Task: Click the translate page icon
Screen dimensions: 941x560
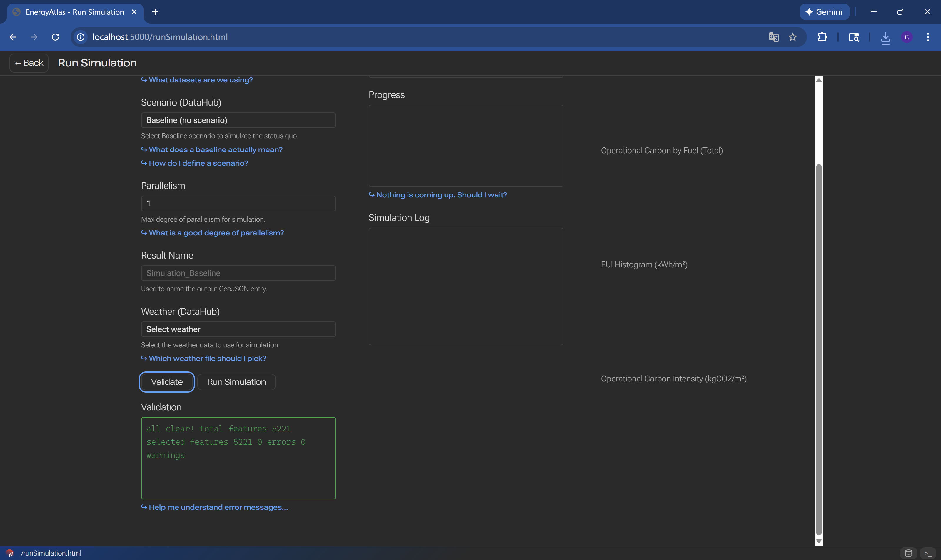Action: click(x=773, y=37)
